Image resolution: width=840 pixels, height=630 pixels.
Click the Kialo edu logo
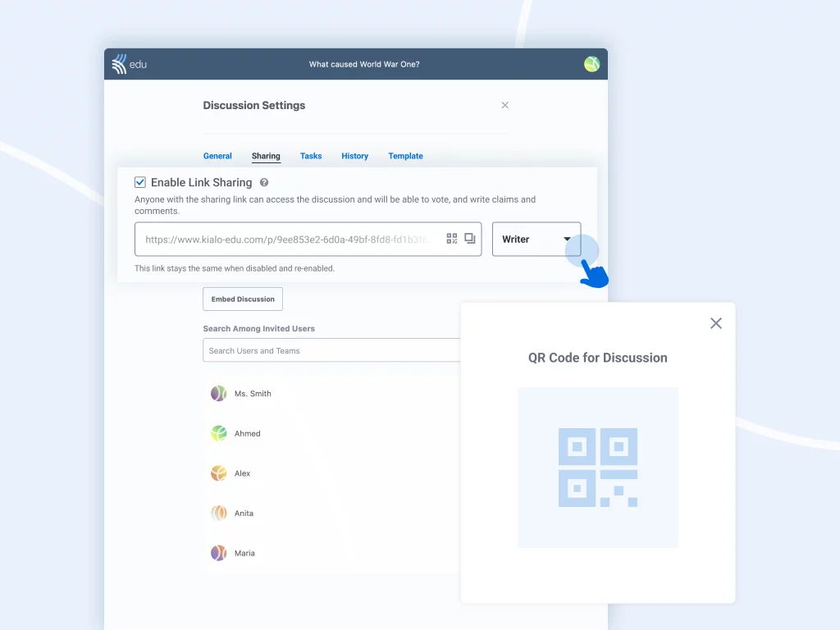[129, 64]
